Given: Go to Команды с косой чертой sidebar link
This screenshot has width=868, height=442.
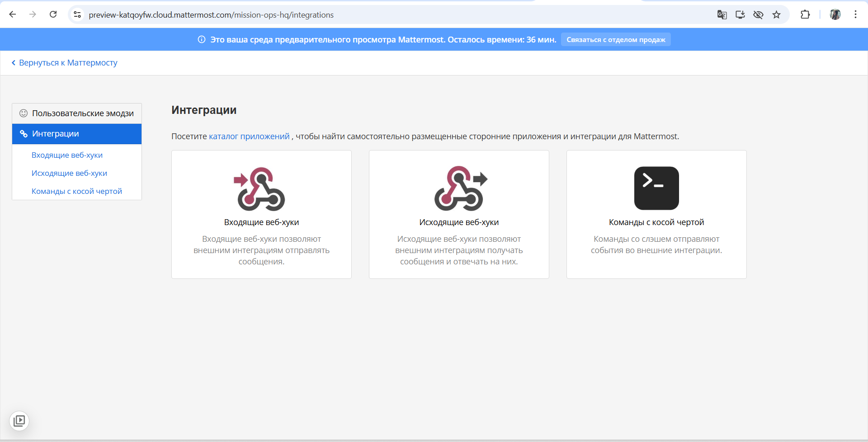Looking at the screenshot, I should coord(77,191).
